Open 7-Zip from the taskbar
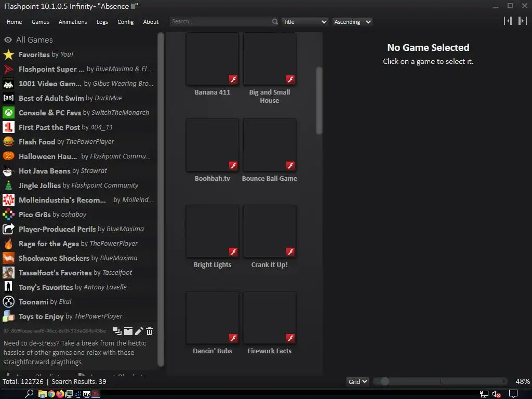This screenshot has width=532, height=399. coord(87,394)
